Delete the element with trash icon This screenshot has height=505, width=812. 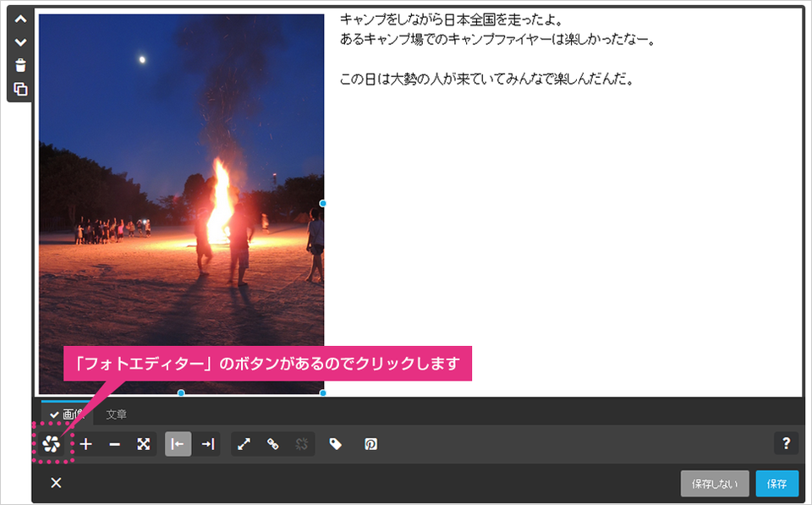(x=20, y=65)
